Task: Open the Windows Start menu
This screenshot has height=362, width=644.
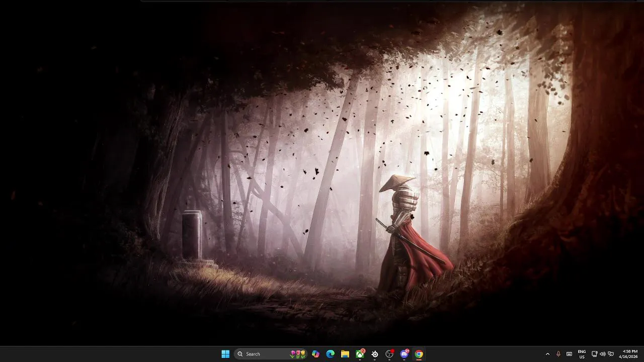Action: coord(225,354)
